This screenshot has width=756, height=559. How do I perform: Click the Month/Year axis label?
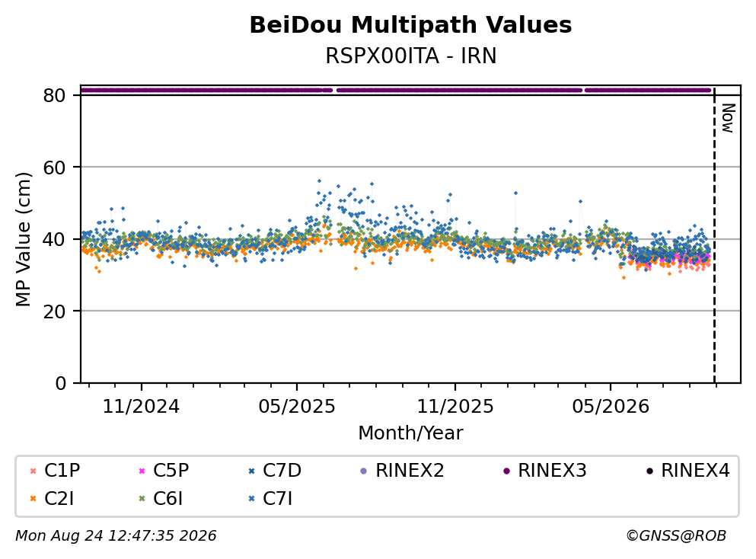click(x=411, y=433)
